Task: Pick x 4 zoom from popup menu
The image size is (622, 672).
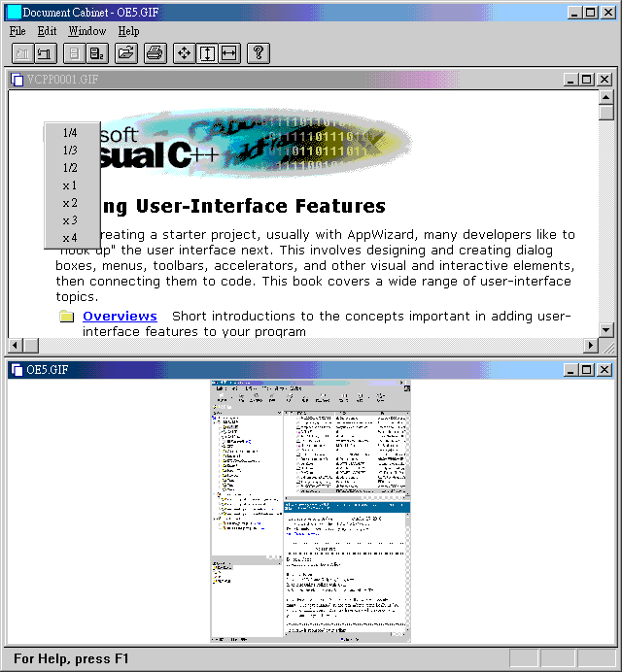Action: [70, 238]
